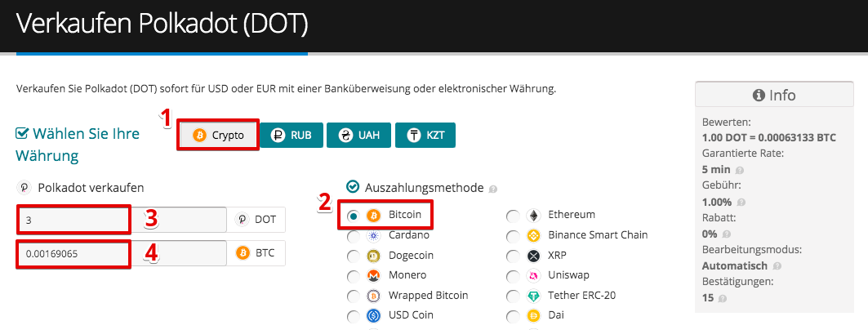Choose Cardano as payout method
This screenshot has width=868, height=330.
354,236
